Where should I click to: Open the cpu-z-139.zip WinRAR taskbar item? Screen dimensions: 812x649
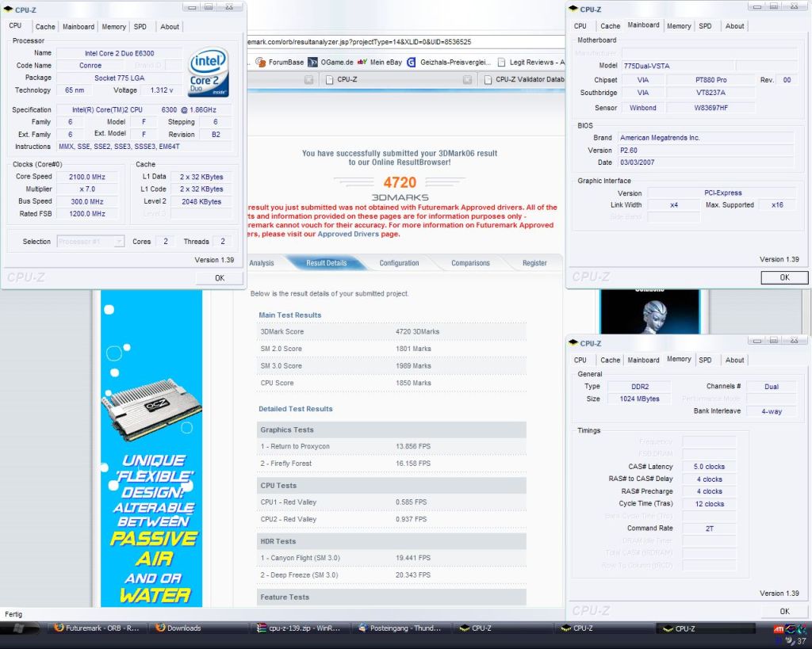[x=301, y=628]
